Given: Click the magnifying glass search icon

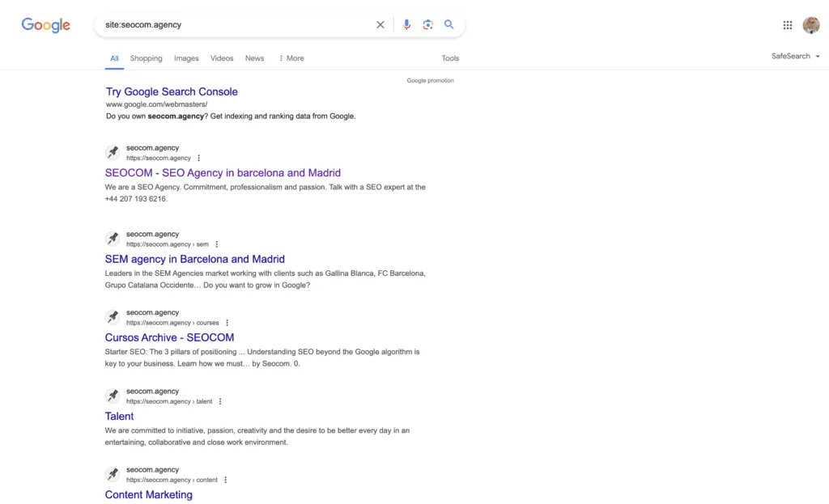Looking at the screenshot, I should (x=449, y=24).
